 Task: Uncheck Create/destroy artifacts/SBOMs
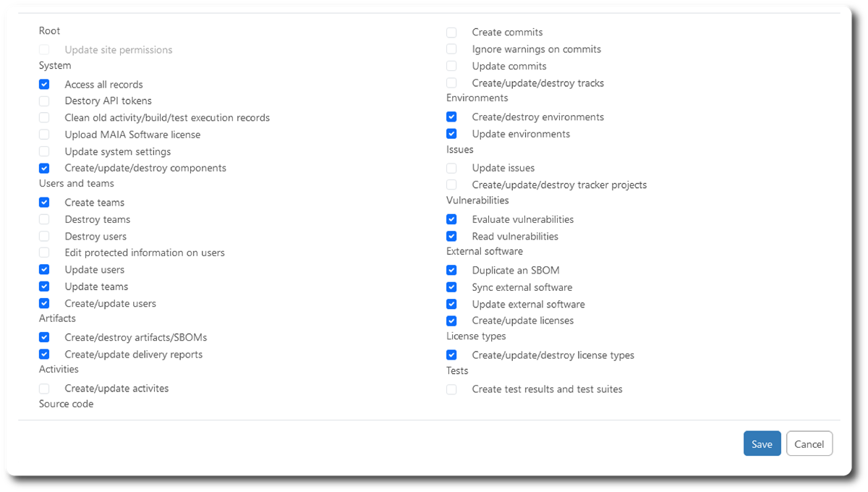[45, 338]
